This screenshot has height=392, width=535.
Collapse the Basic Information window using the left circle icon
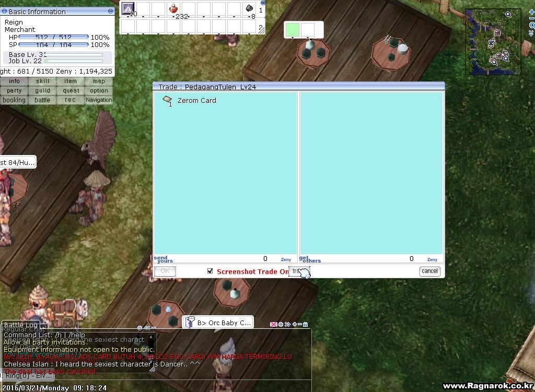pyautogui.click(x=4, y=11)
